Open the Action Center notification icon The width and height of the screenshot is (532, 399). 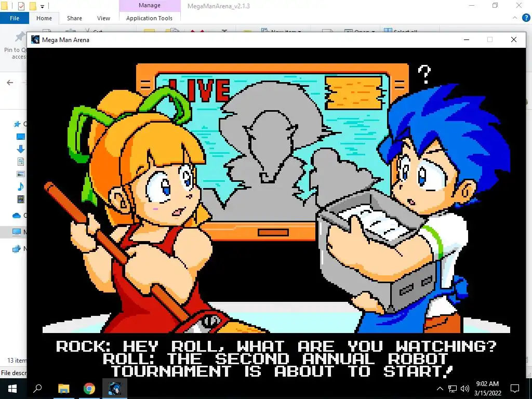515,389
